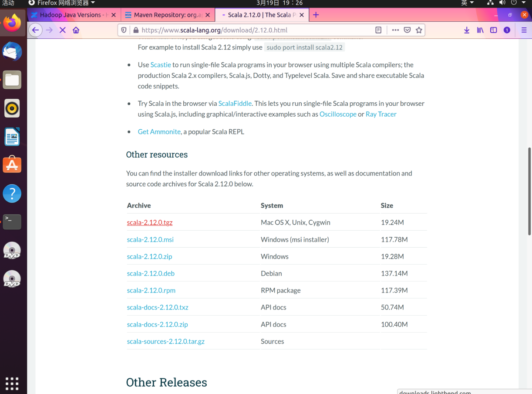Open Thunderbird mail from the dock
The width and height of the screenshot is (532, 394).
12,51
